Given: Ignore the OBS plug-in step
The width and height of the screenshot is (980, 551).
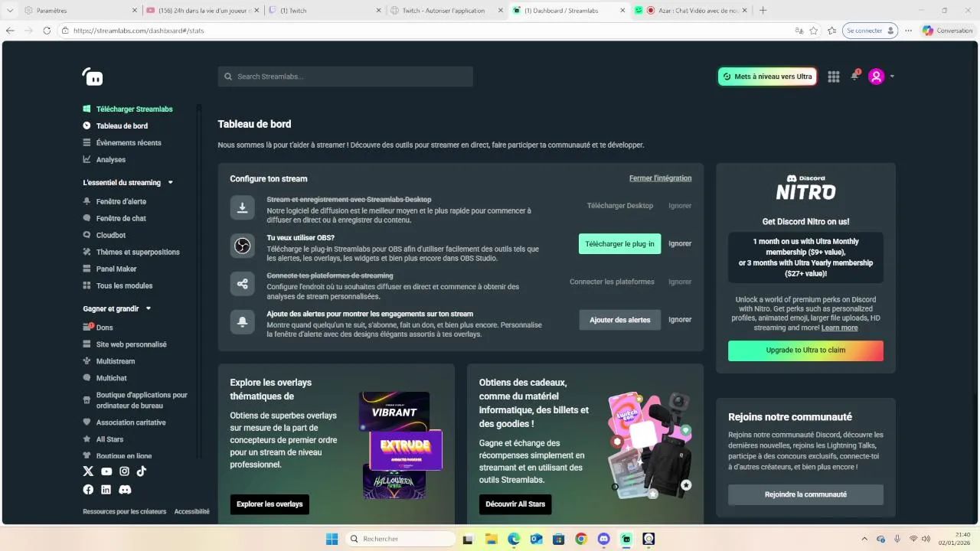Looking at the screenshot, I should tap(680, 244).
